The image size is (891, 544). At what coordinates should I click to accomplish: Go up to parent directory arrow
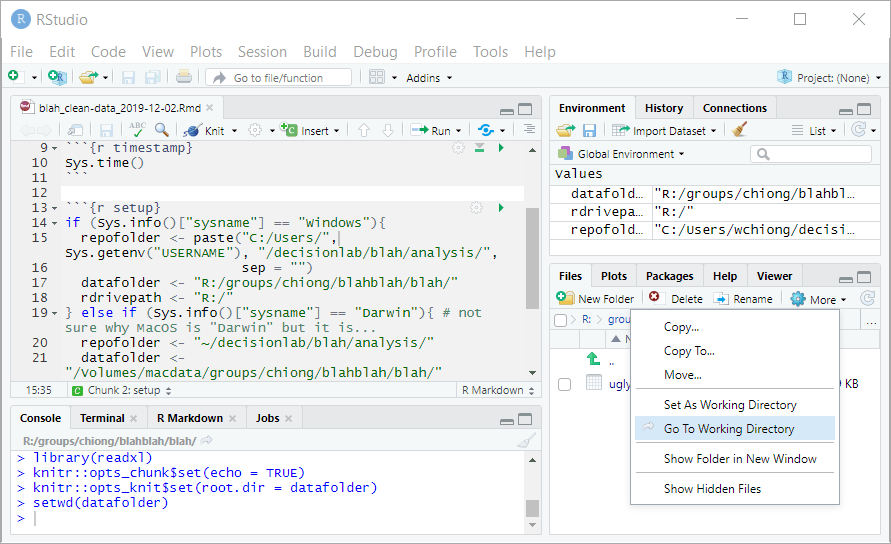click(593, 359)
